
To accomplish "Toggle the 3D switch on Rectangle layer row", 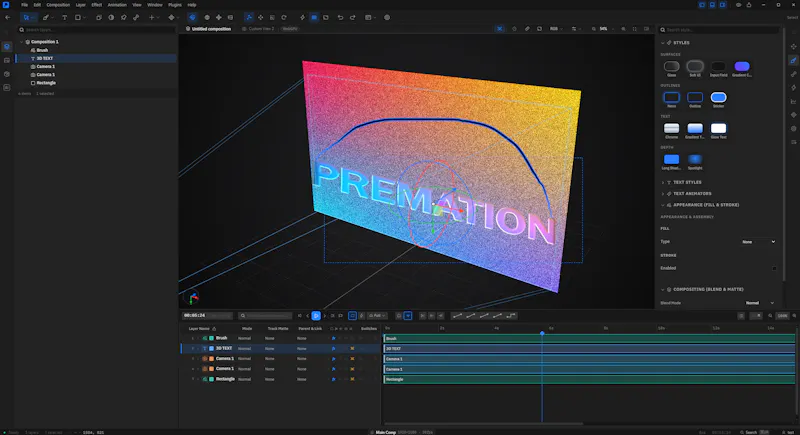I will click(352, 379).
